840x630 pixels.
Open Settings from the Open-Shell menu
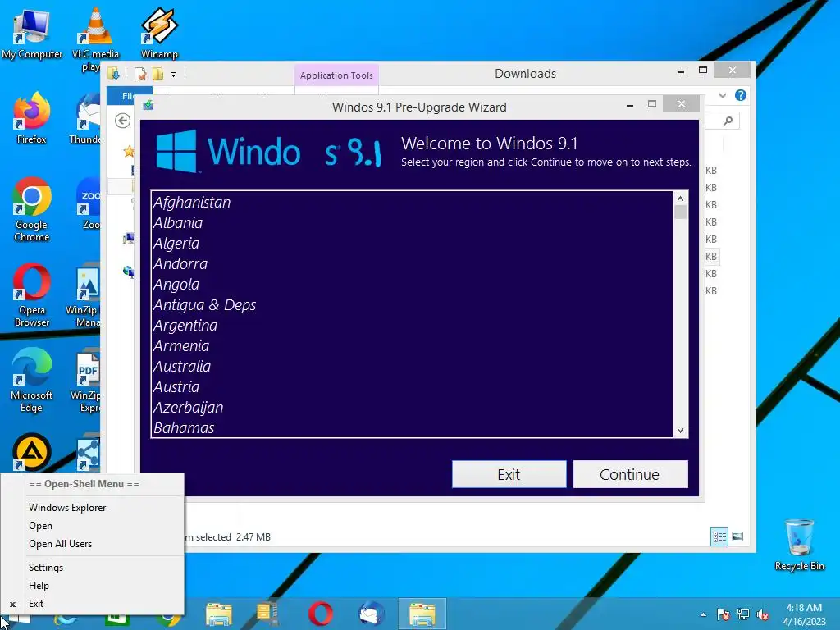(x=46, y=568)
